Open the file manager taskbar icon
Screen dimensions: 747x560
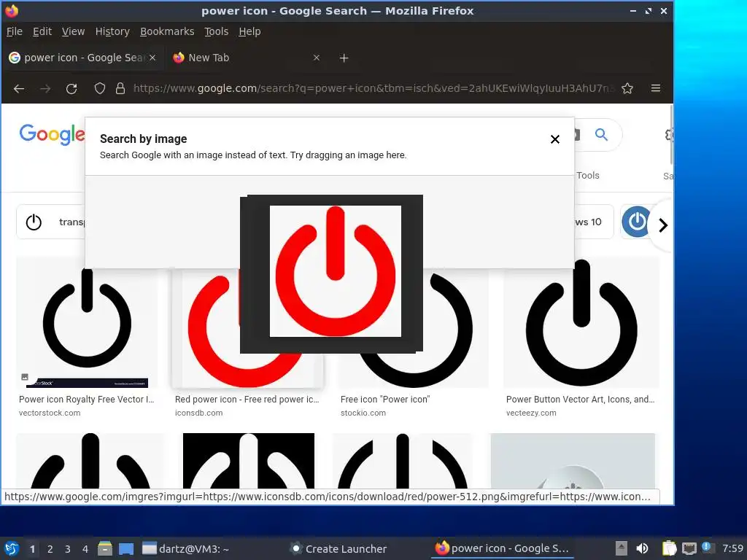coord(105,548)
